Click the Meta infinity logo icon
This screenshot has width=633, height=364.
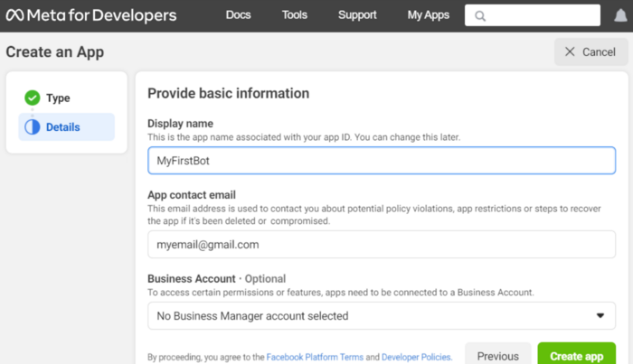pos(17,15)
